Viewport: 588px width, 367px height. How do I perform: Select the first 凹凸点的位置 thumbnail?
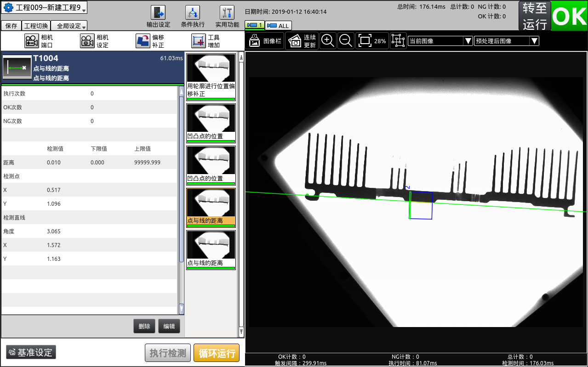click(x=211, y=124)
